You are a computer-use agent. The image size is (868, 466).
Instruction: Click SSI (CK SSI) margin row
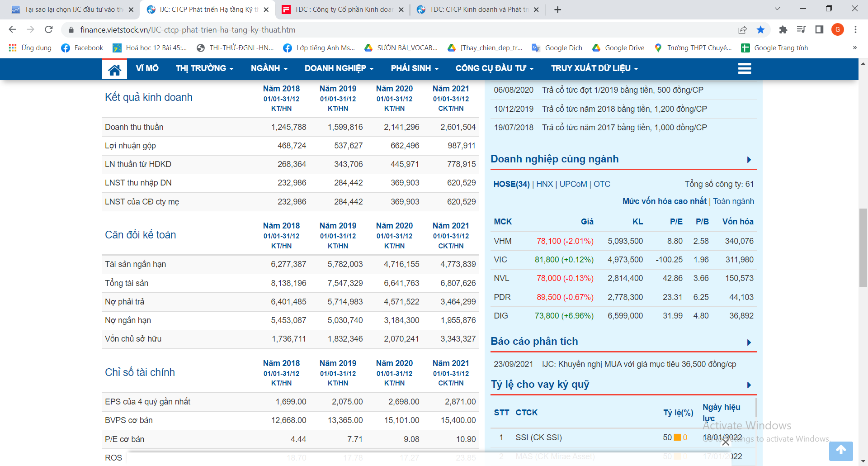point(623,437)
